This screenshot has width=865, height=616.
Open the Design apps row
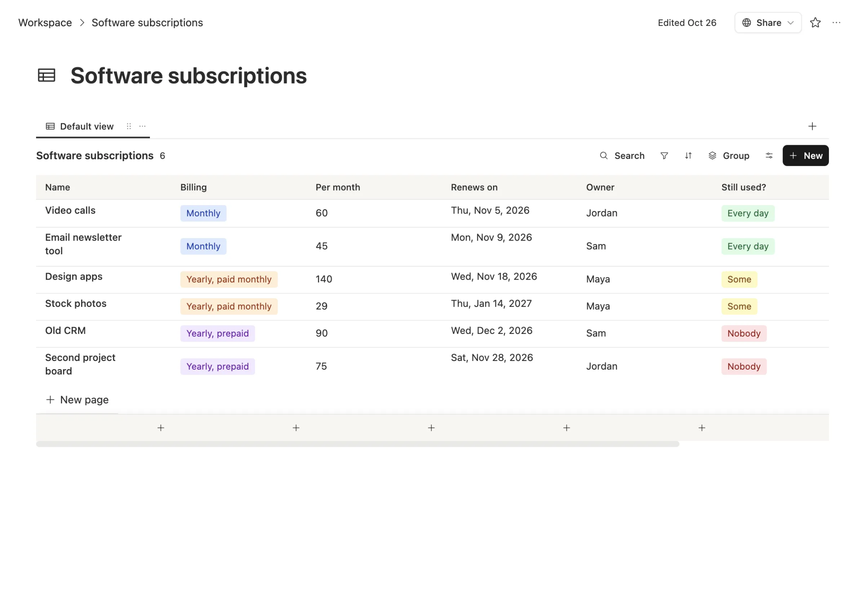pos(74,277)
